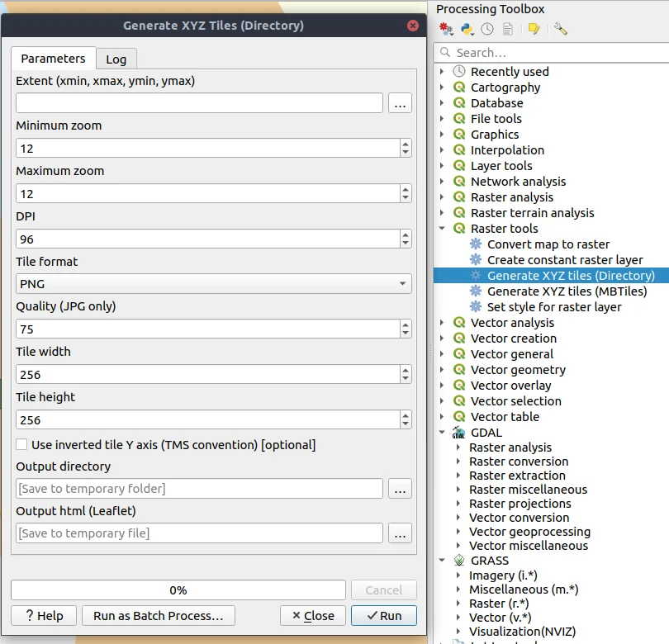Open processing History clock icon
This screenshot has width=669, height=644.
(x=487, y=29)
